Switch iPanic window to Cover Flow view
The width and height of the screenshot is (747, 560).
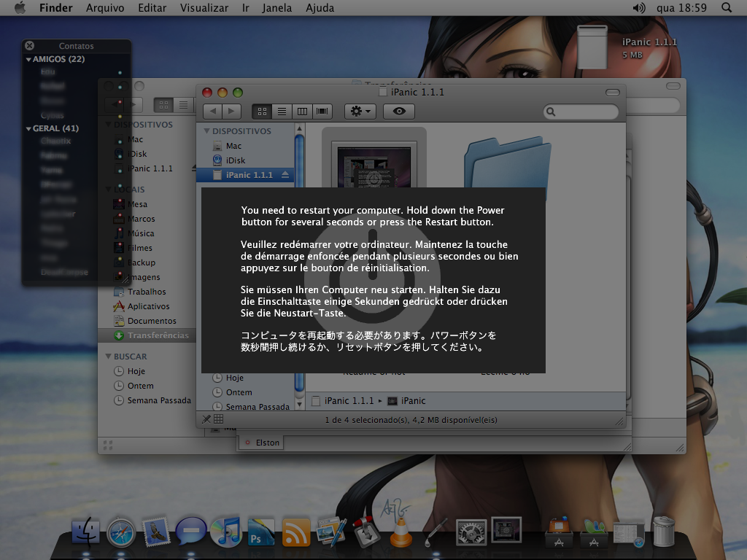[322, 112]
